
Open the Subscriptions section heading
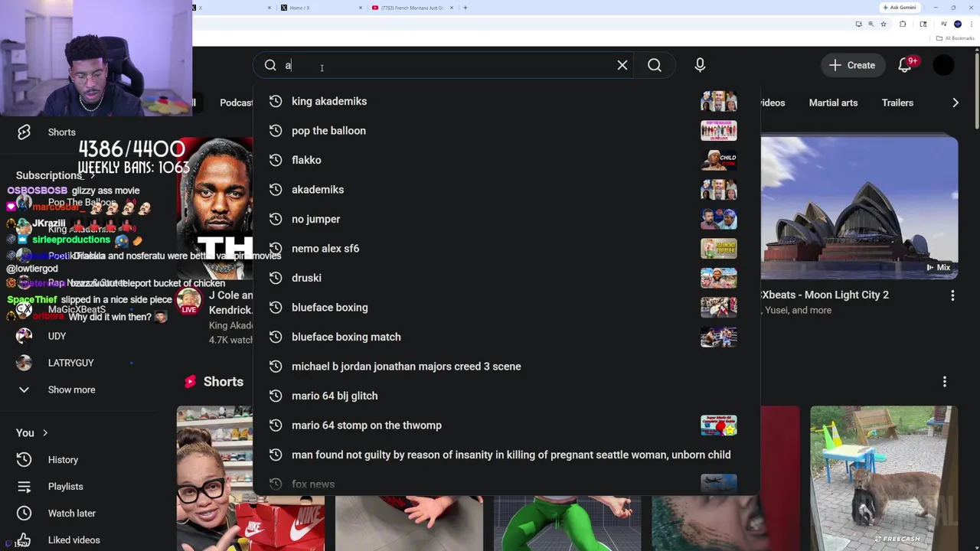coord(49,175)
